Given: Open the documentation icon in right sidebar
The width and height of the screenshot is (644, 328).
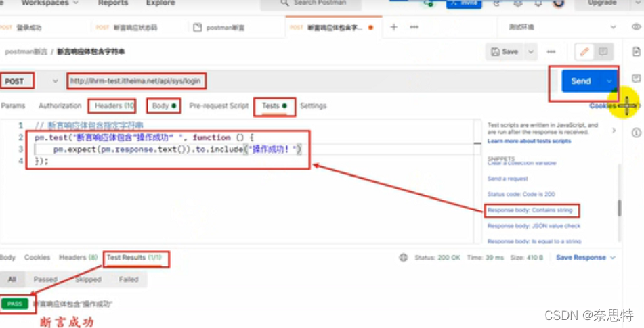Looking at the screenshot, I should point(636,51).
